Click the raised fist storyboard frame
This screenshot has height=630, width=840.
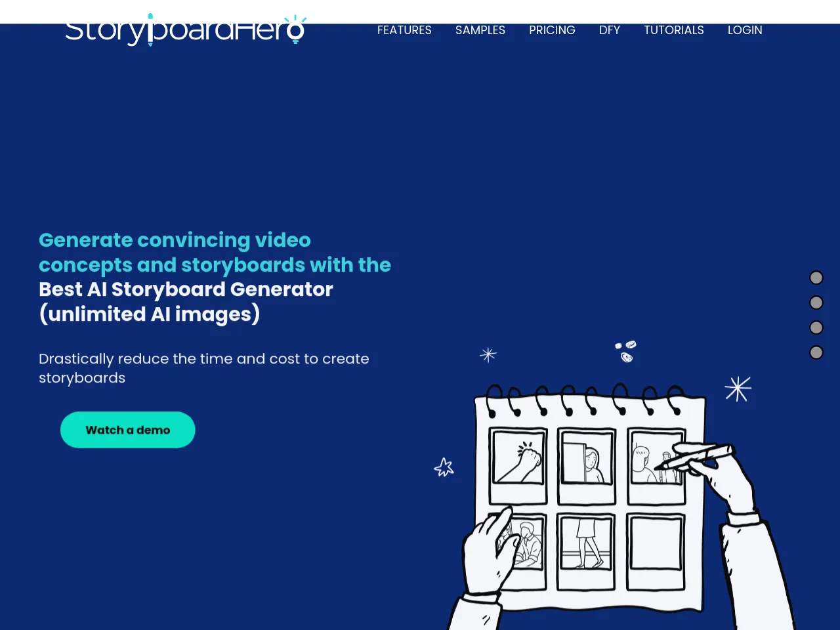(518, 462)
